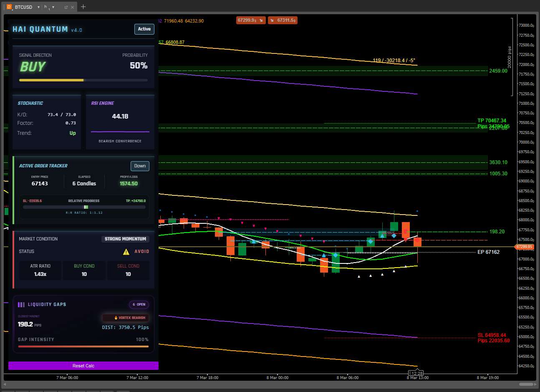540x392 pixels.
Task: Toggle the Active status button
Action: 144,29
